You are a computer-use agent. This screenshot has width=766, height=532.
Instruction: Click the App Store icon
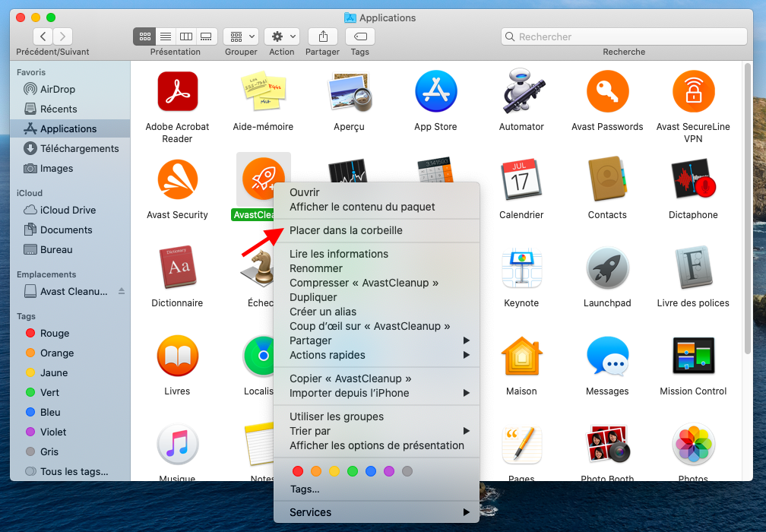pos(435,91)
